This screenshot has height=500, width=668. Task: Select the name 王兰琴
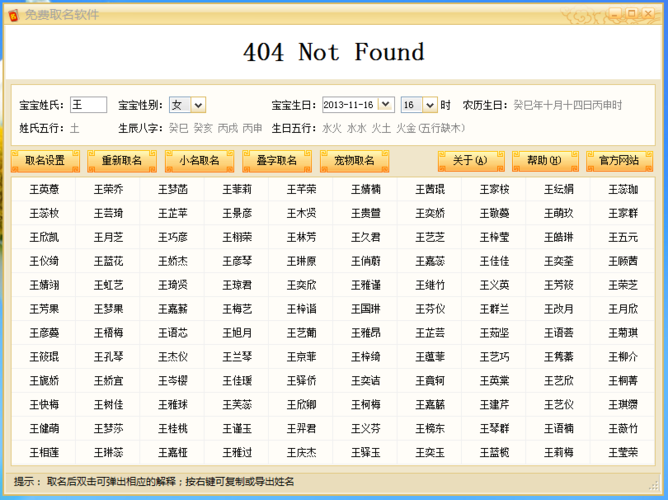[x=237, y=356]
